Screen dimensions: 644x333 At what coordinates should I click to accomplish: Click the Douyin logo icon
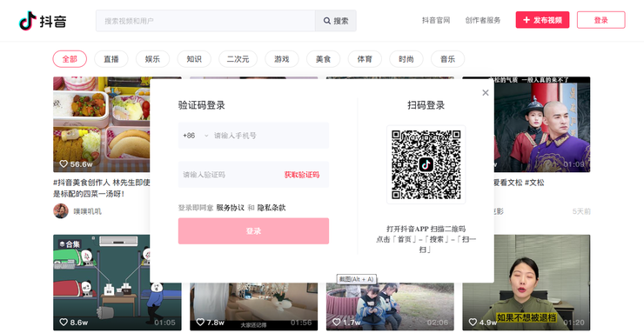pos(28,21)
